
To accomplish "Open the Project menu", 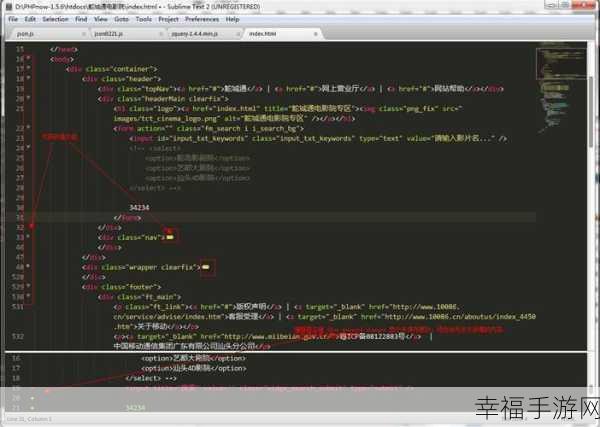I will [x=168, y=19].
